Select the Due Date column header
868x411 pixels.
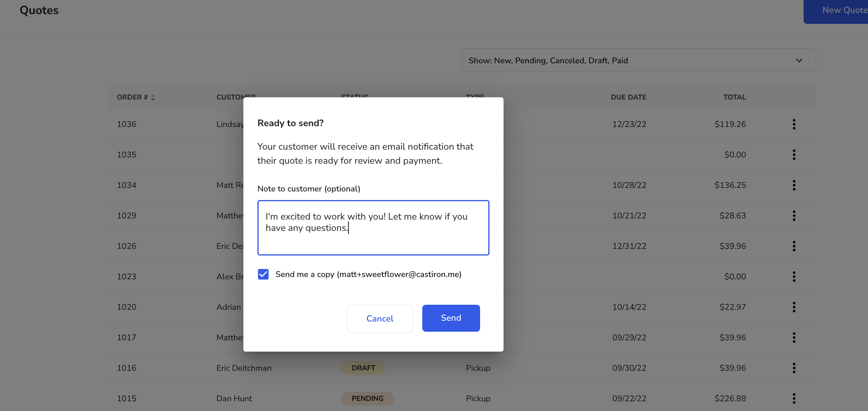click(x=628, y=97)
